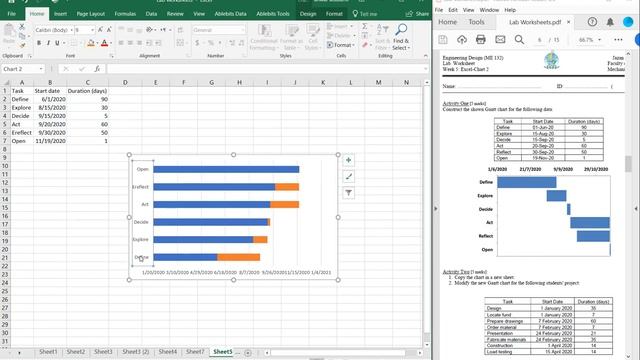The width and height of the screenshot is (640, 360).
Task: Open the Acrobat Home tab
Action: pyautogui.click(x=447, y=22)
